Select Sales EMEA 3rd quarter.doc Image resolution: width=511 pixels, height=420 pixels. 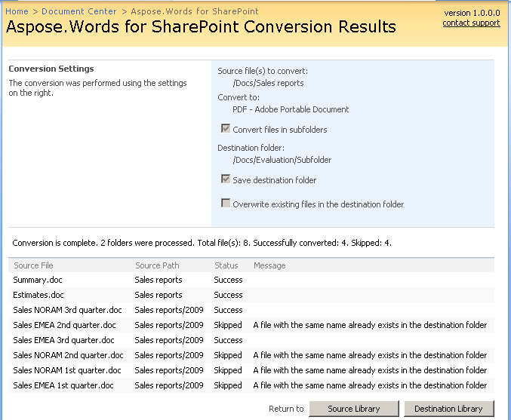pyautogui.click(x=64, y=340)
